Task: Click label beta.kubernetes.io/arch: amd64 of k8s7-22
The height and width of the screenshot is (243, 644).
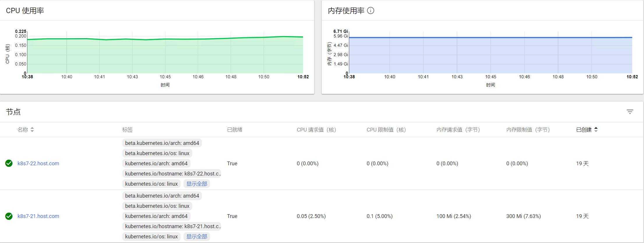Action: (x=162, y=143)
